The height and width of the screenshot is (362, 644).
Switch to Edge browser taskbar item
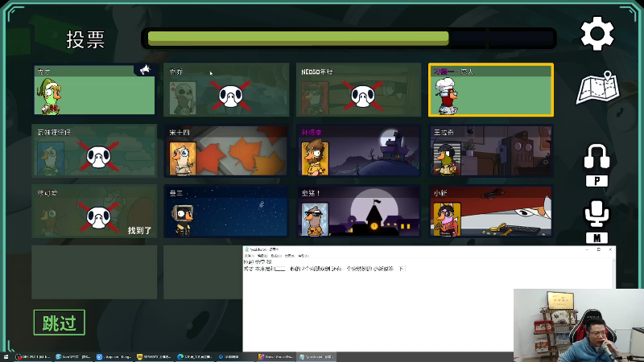(x=194, y=357)
